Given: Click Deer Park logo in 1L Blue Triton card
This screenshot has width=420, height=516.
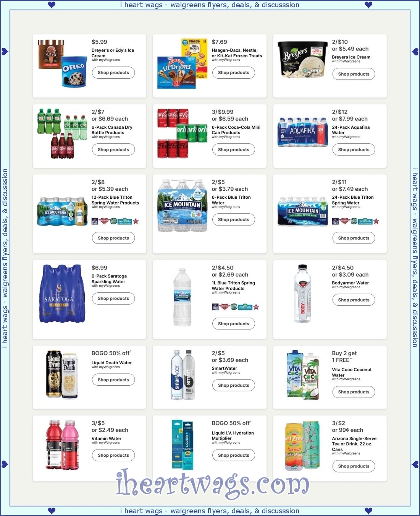Looking at the screenshot, I should (x=215, y=307).
